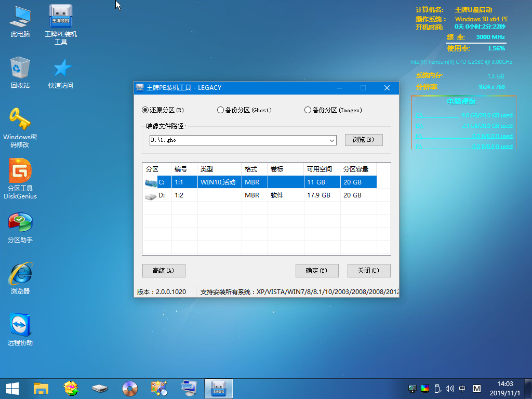
Task: Click the 王牌装机 active taskbar button
Action: pos(219,389)
